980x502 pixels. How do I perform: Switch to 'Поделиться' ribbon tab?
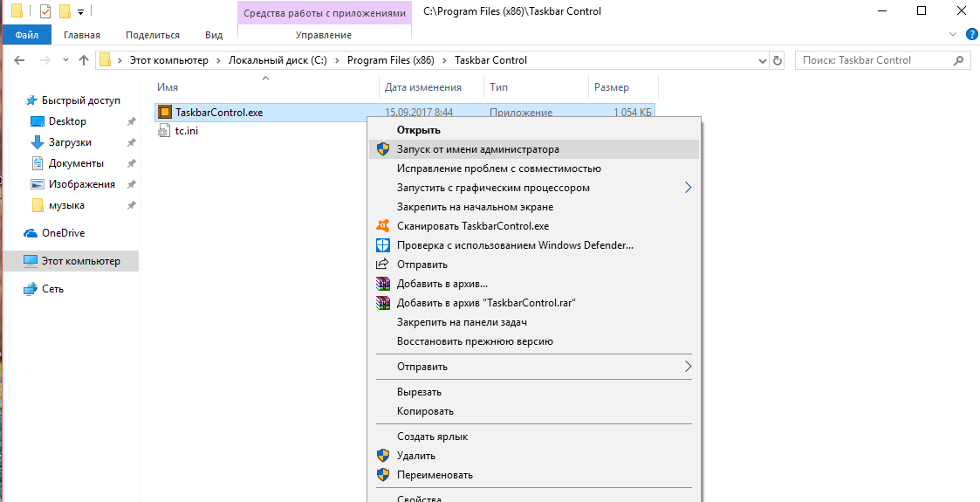click(153, 35)
